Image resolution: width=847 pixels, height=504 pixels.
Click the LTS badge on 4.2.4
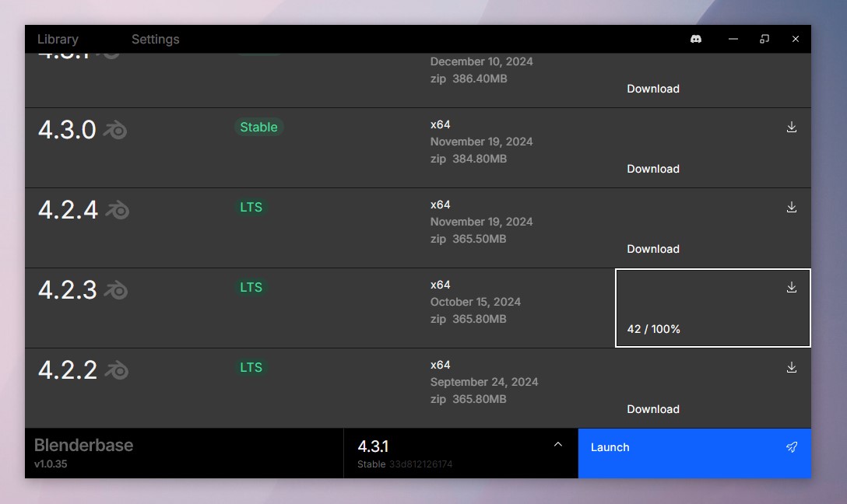(x=251, y=207)
